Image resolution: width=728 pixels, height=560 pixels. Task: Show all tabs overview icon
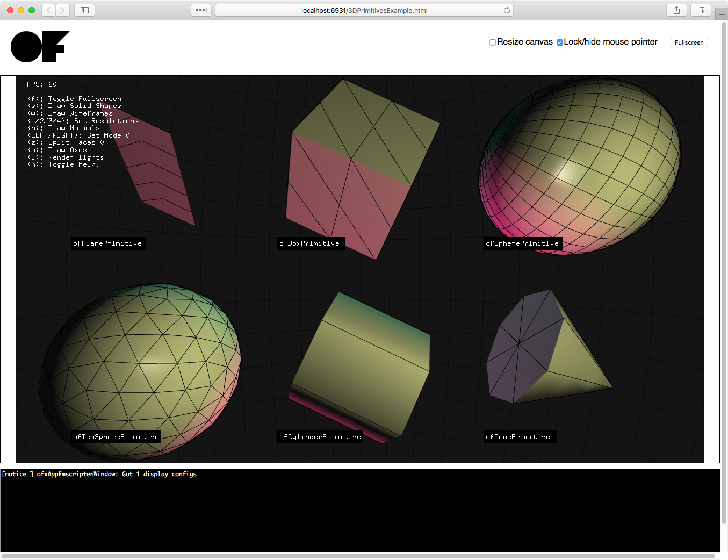pyautogui.click(x=701, y=10)
